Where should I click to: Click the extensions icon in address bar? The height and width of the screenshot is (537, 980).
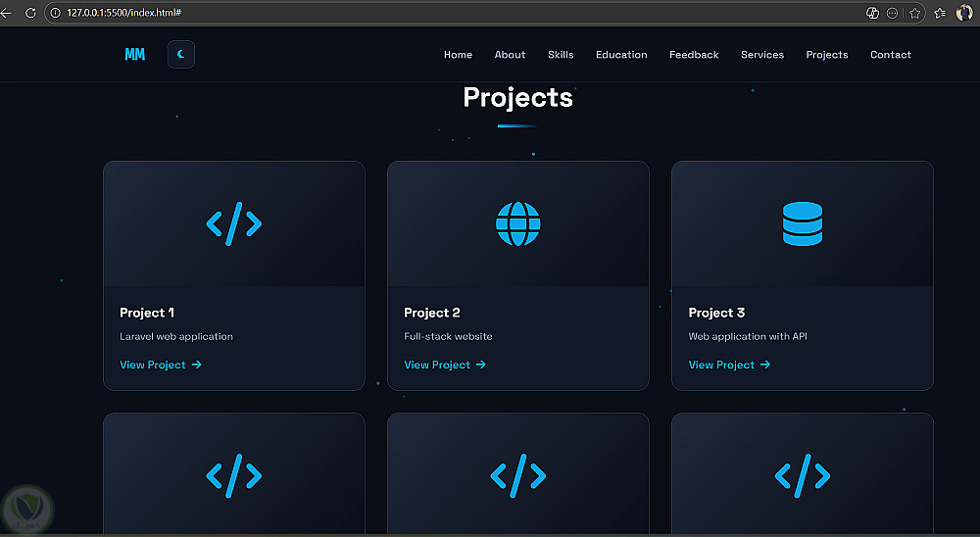point(872,13)
